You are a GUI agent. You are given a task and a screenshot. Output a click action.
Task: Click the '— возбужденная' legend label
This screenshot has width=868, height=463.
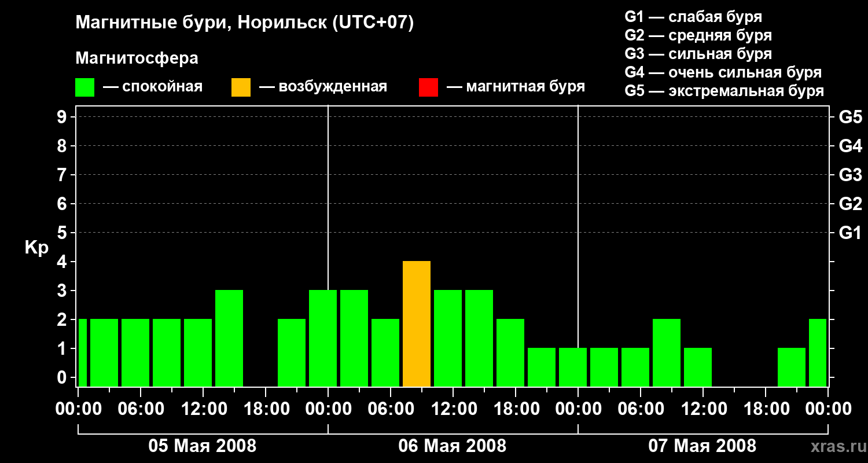click(x=323, y=87)
